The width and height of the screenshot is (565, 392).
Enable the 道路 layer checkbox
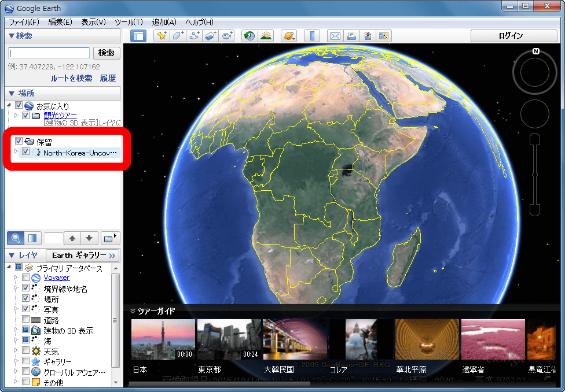[25, 319]
